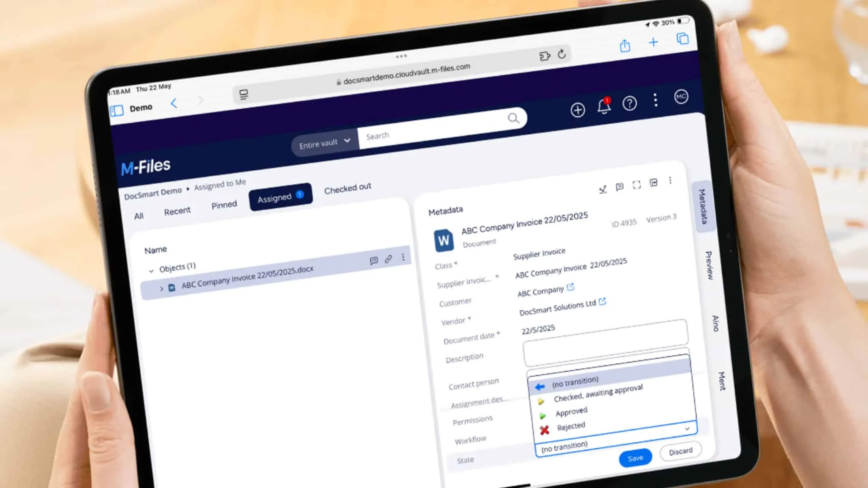Expand the ABC Company Invoice row arrow
The image size is (868, 488).
click(161, 288)
